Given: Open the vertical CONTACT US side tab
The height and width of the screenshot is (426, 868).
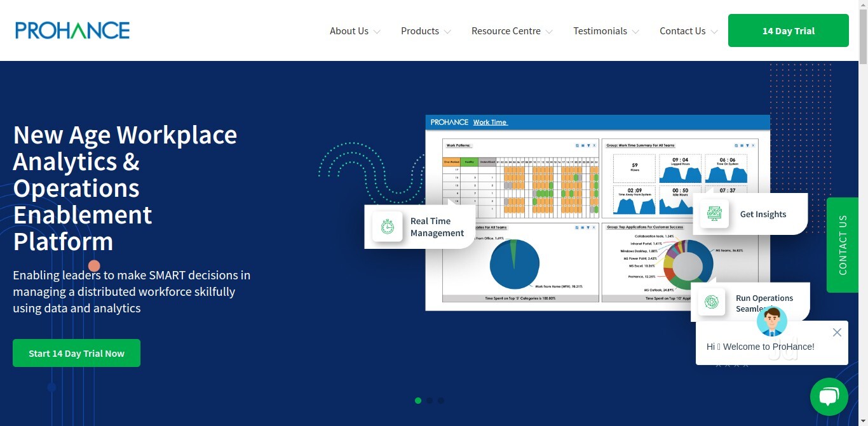Looking at the screenshot, I should point(843,245).
